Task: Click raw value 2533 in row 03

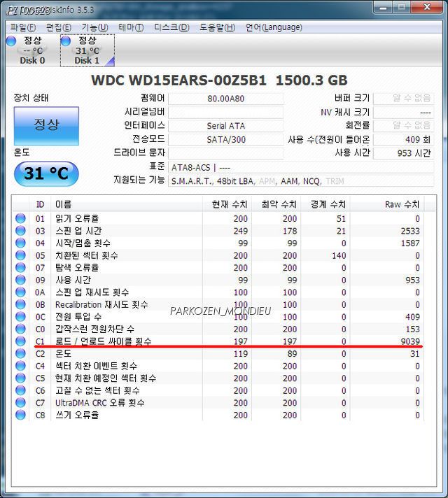Action: coord(410,231)
